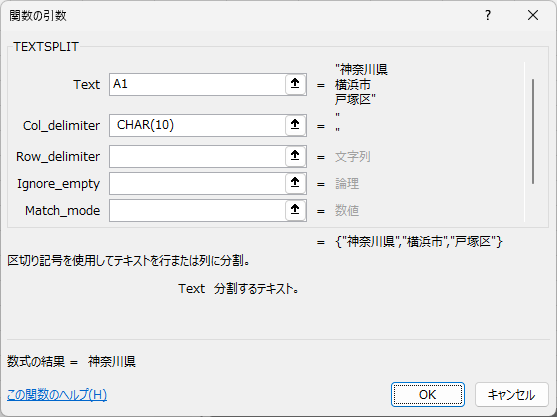Image resolution: width=557 pixels, height=417 pixels.
Task: Click the Match_mode range selector icon
Action: (295, 210)
